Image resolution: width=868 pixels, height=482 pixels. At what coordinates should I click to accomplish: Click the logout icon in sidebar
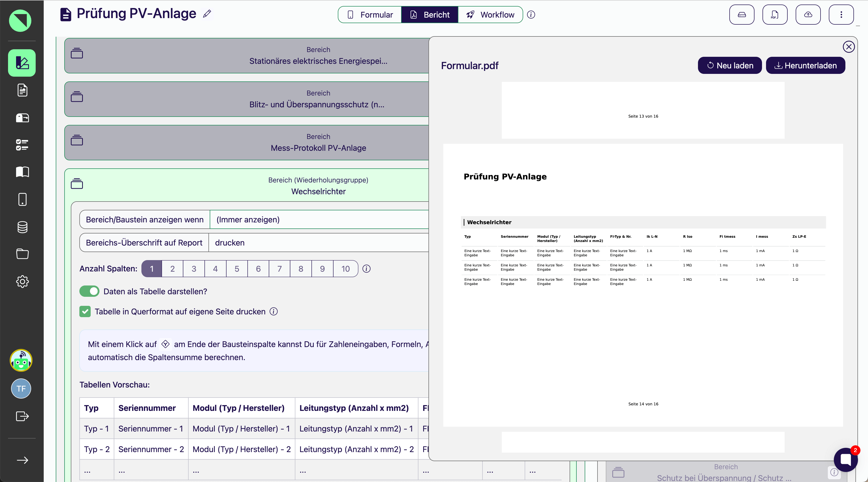click(22, 416)
